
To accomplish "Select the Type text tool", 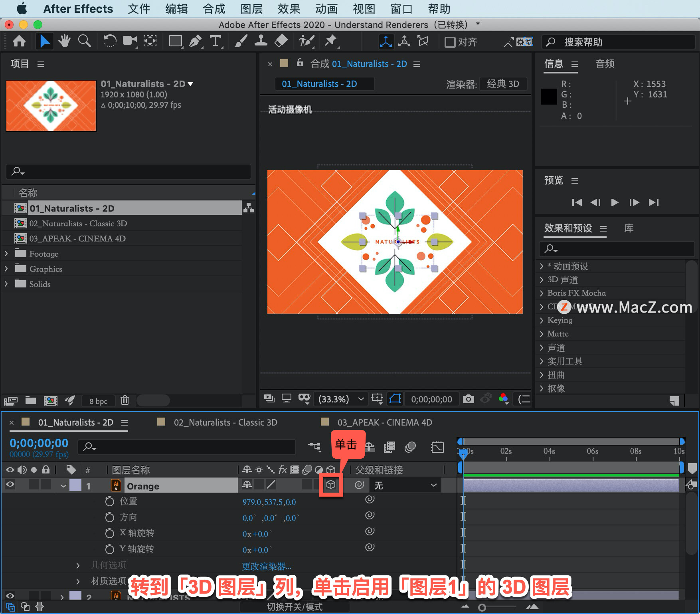I will 216,41.
